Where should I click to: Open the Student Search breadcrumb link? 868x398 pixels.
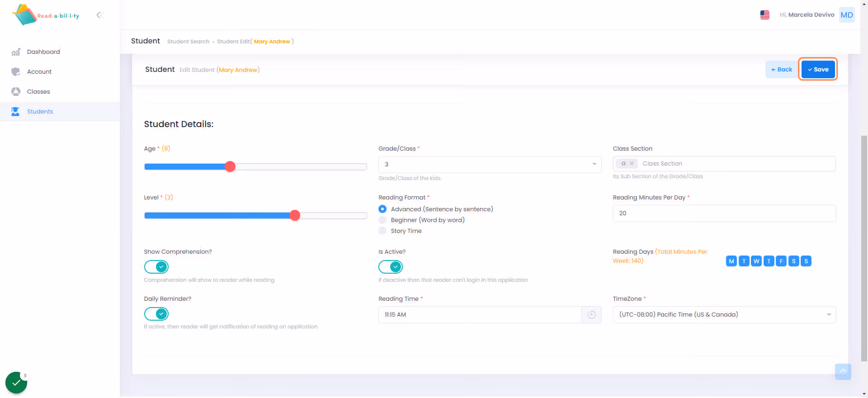point(188,42)
